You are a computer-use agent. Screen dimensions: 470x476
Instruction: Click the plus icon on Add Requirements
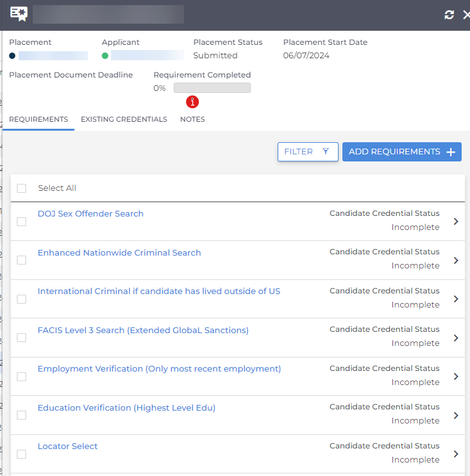pos(451,152)
